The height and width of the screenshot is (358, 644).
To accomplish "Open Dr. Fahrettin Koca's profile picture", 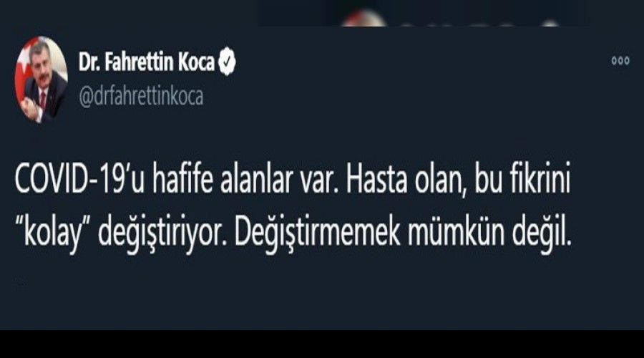I will 41,79.
